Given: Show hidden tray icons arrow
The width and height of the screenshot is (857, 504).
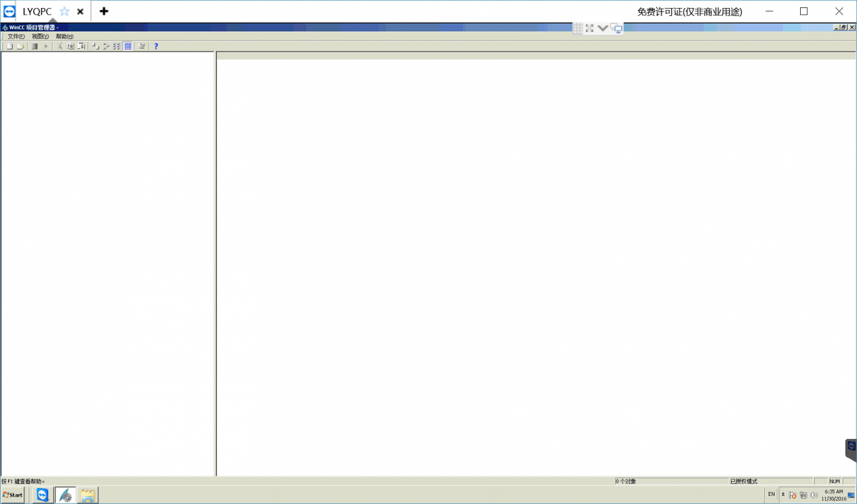Looking at the screenshot, I should [783, 495].
